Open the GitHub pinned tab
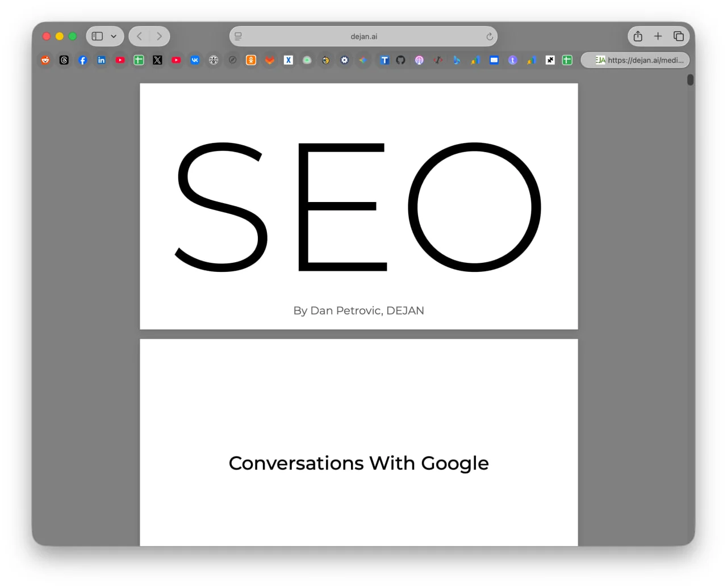Screen dimensions: 727x588 pyautogui.click(x=400, y=60)
